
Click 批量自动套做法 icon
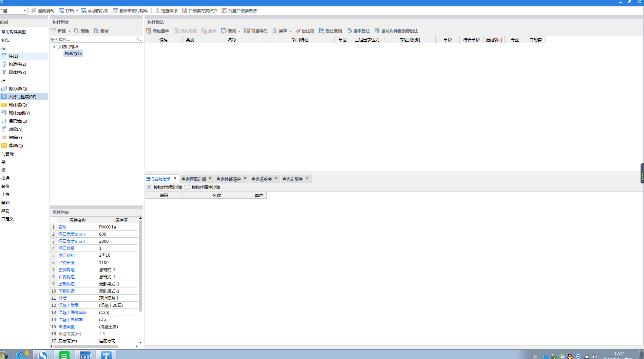click(x=224, y=11)
